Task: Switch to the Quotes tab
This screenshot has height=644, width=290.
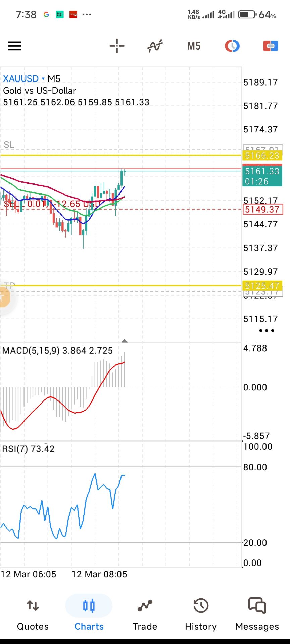Action: coord(33,614)
